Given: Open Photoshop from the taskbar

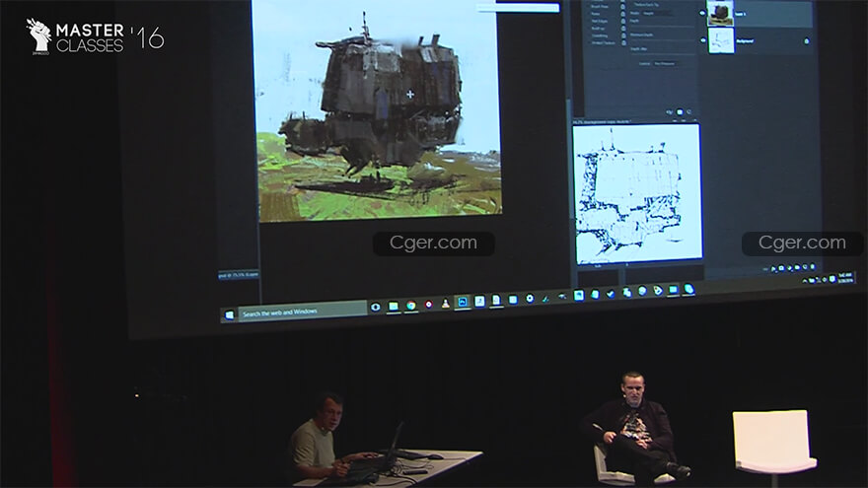Looking at the screenshot, I should click(463, 302).
